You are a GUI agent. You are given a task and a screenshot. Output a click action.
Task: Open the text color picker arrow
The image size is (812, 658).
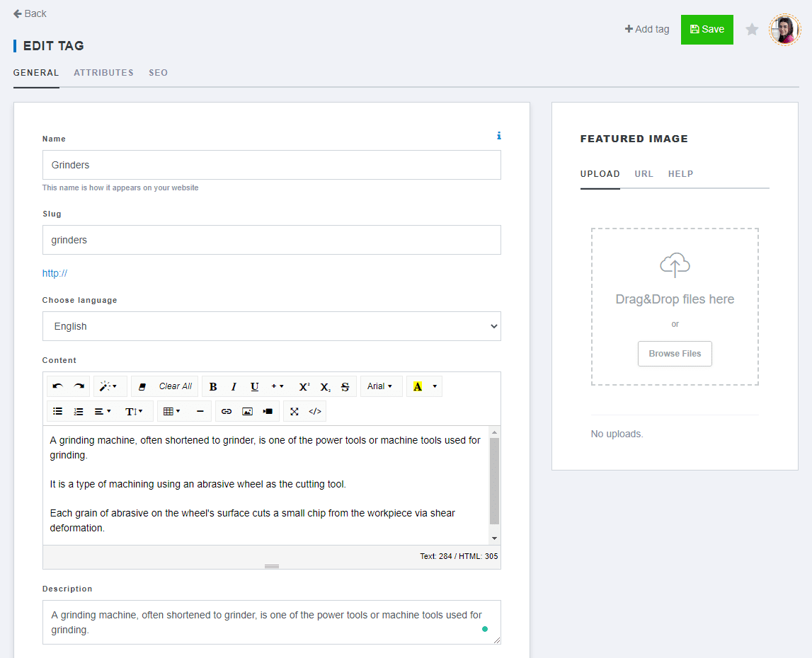(435, 386)
